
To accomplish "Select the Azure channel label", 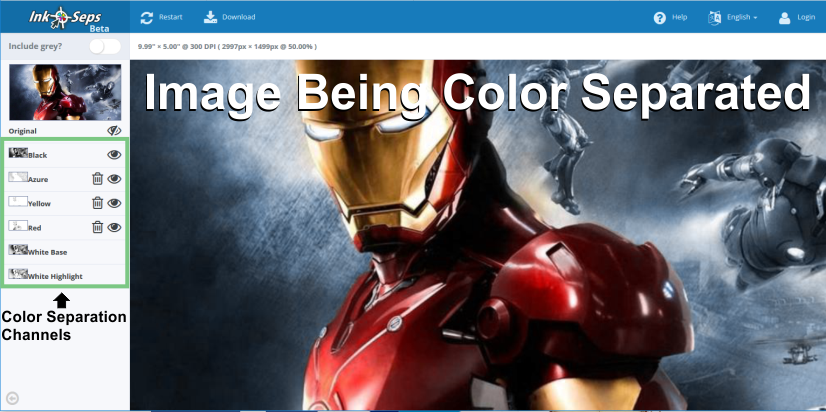I will click(38, 180).
